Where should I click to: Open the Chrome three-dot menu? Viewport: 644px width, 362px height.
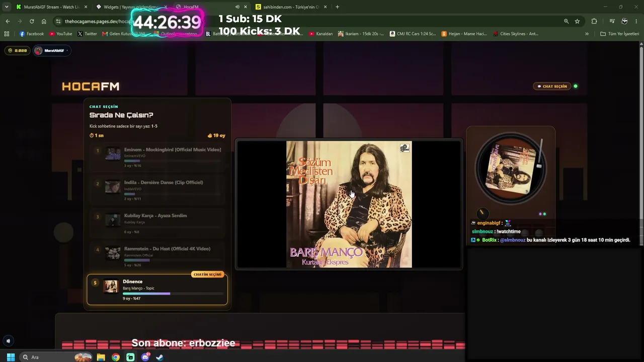636,21
